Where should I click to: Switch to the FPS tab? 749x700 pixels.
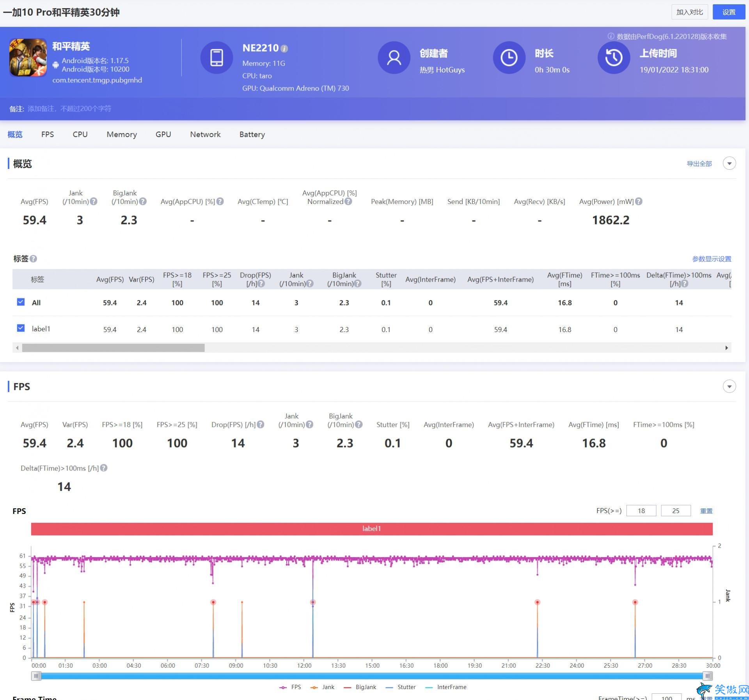(48, 134)
